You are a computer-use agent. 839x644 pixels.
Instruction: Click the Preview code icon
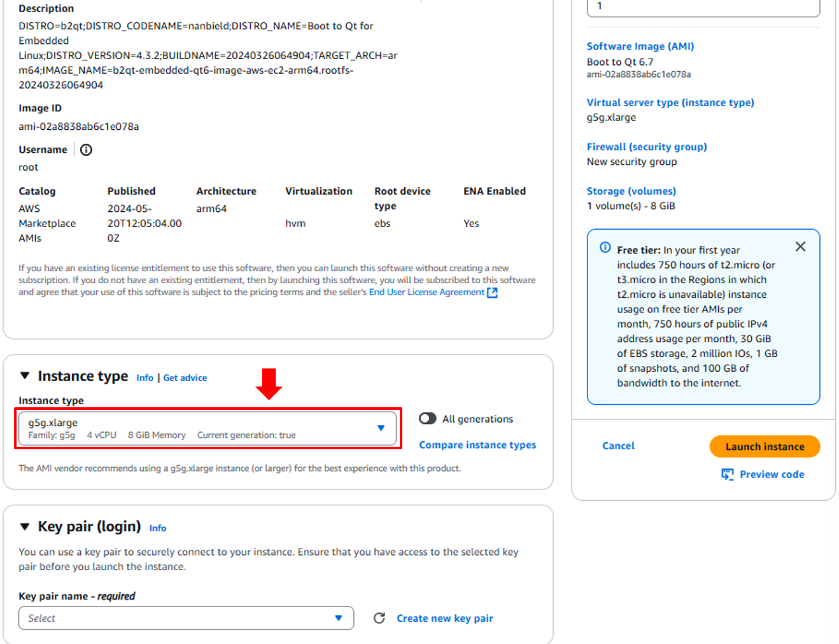pos(727,474)
